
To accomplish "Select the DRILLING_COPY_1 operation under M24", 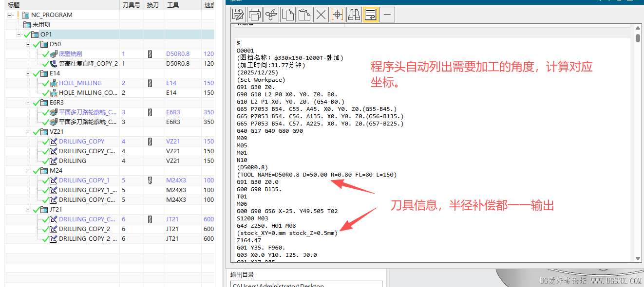I will click(84, 180).
